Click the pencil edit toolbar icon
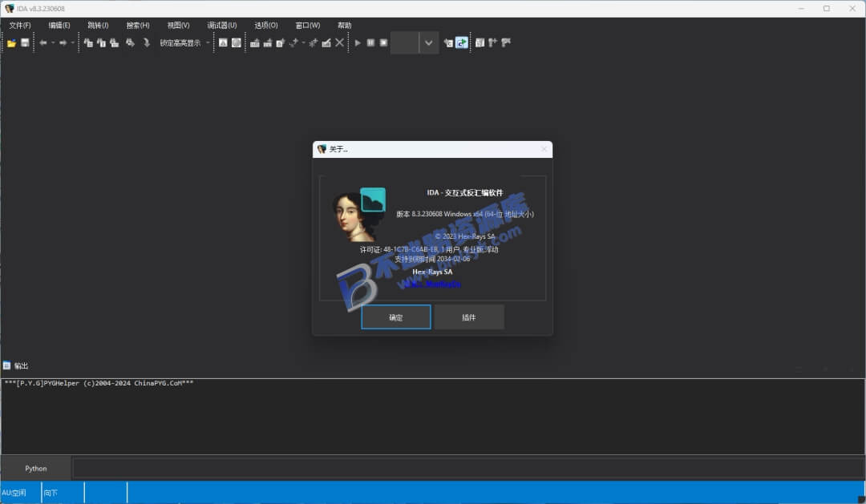This screenshot has height=504, width=866. [x=326, y=42]
